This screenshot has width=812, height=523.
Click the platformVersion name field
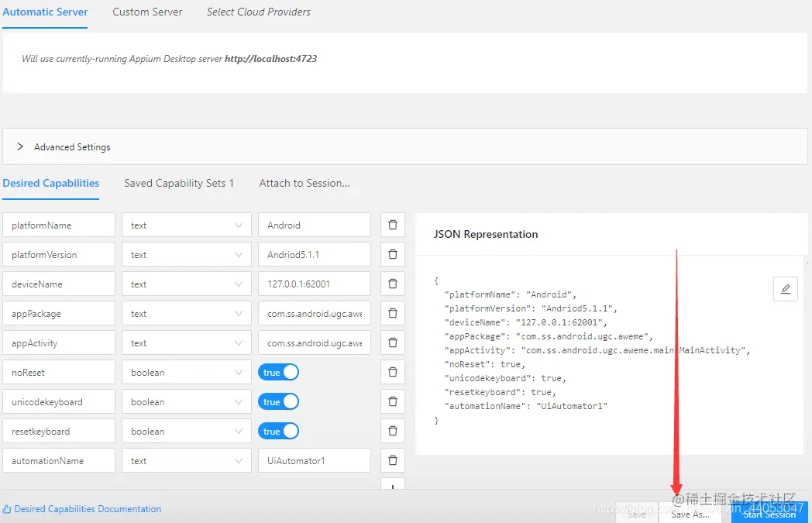tap(59, 254)
